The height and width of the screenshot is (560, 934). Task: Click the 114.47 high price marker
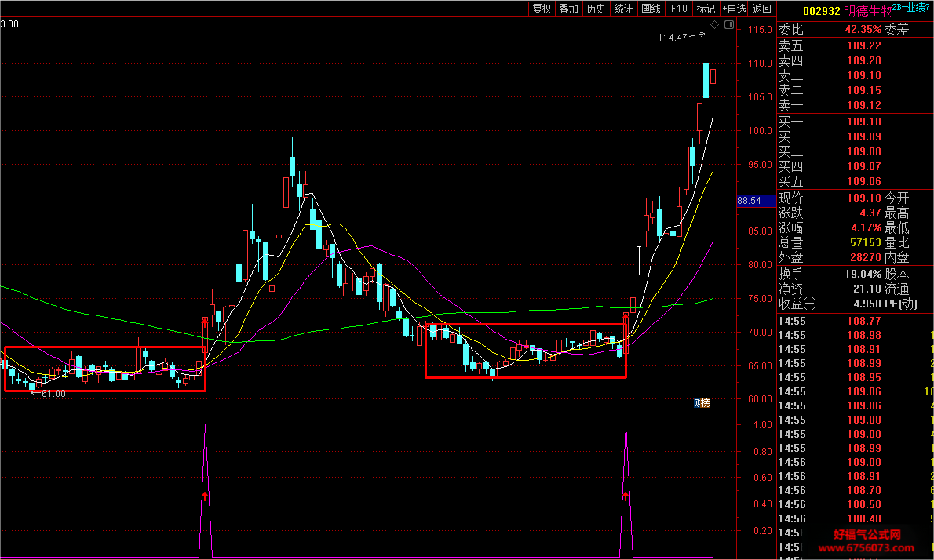tap(673, 38)
